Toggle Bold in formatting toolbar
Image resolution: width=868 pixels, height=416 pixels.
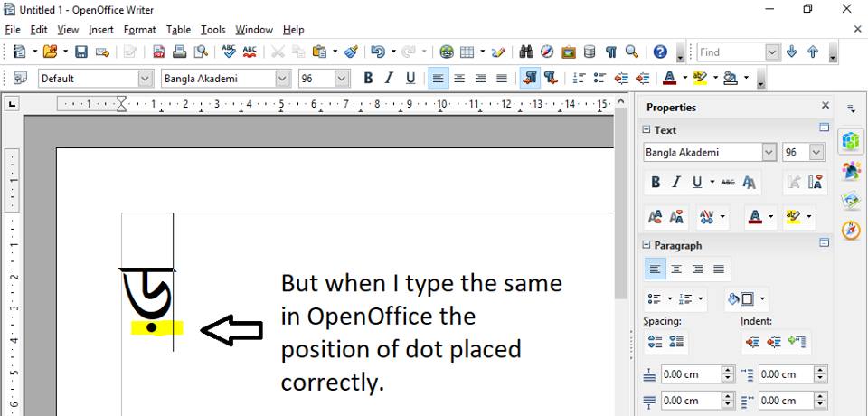click(368, 79)
